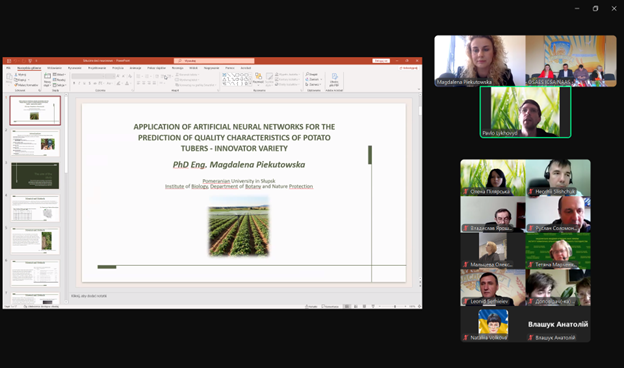624x368 pixels.
Task: Click the sign-in button in PowerPoint title bar
Action: (x=381, y=61)
